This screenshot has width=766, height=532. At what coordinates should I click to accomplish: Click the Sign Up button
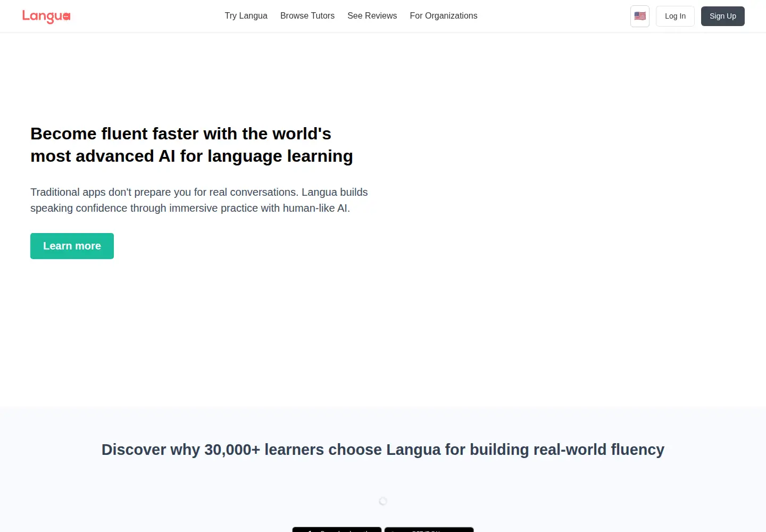(x=723, y=16)
